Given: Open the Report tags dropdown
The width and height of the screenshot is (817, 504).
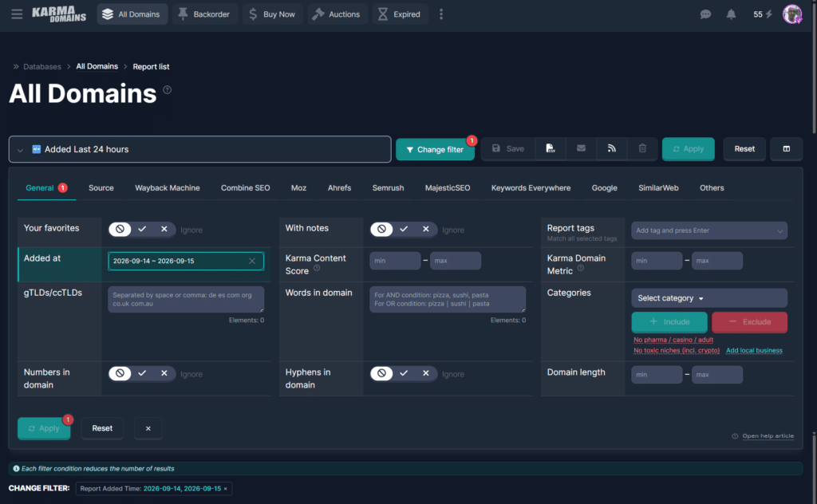Looking at the screenshot, I should [709, 230].
